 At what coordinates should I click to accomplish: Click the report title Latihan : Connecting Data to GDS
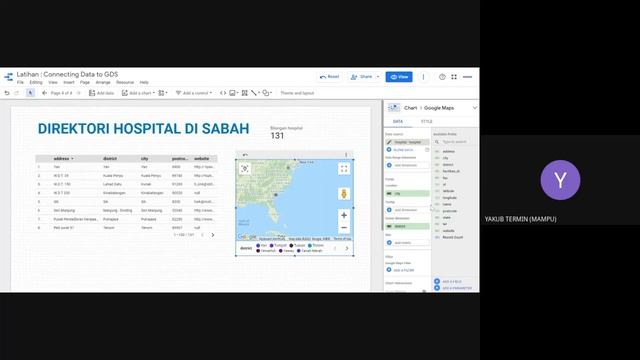tap(67, 74)
